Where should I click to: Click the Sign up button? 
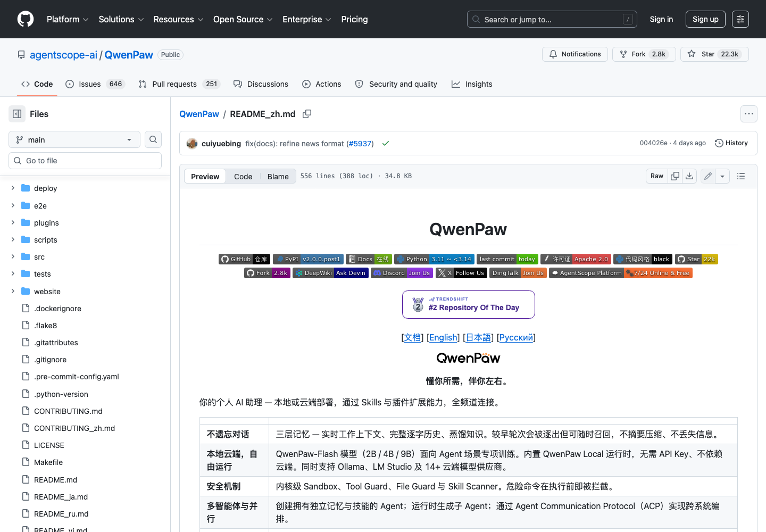pyautogui.click(x=705, y=19)
